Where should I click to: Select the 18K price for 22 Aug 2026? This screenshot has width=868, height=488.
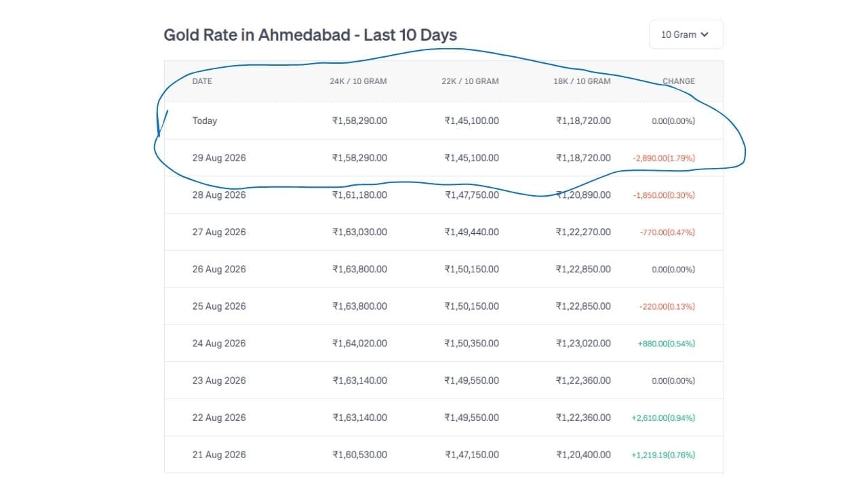pyautogui.click(x=583, y=418)
